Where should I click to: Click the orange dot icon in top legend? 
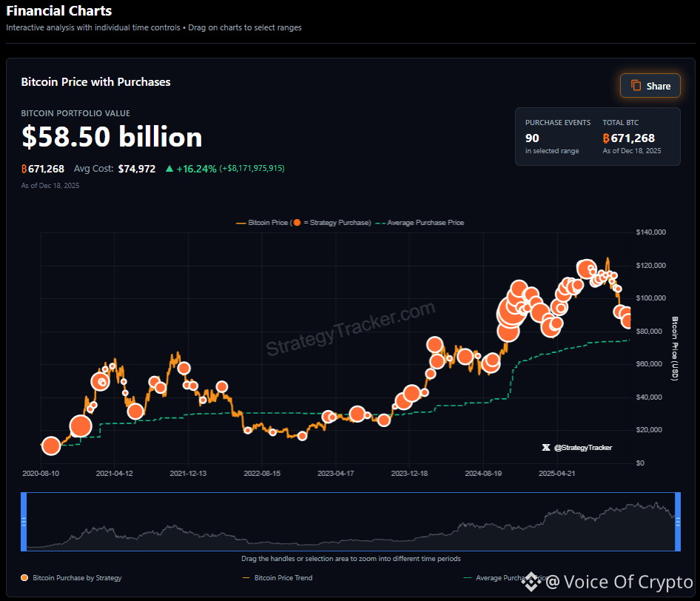[x=297, y=223]
